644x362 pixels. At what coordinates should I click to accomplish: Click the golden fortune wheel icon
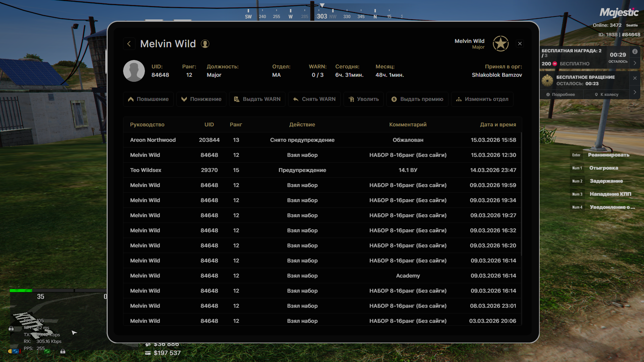547,80
